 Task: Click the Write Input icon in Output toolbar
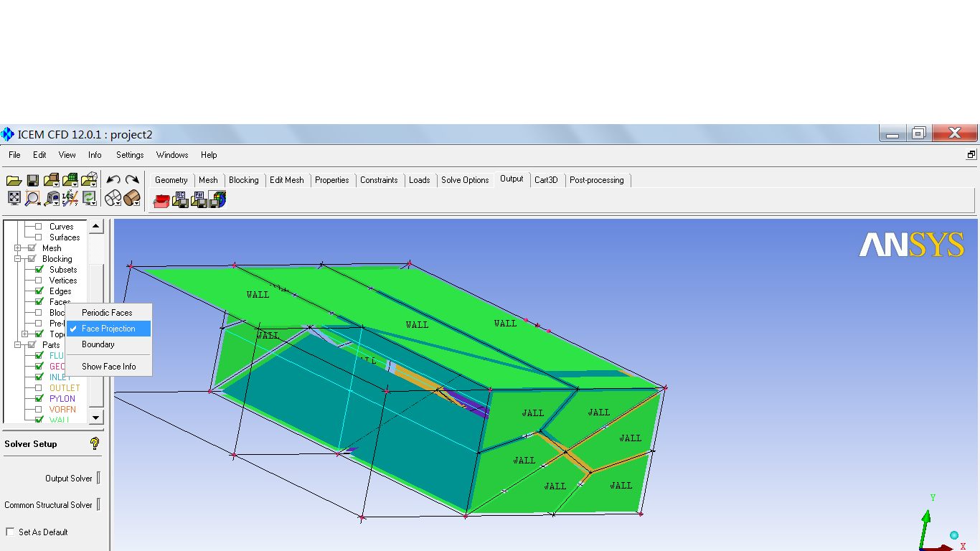[217, 200]
